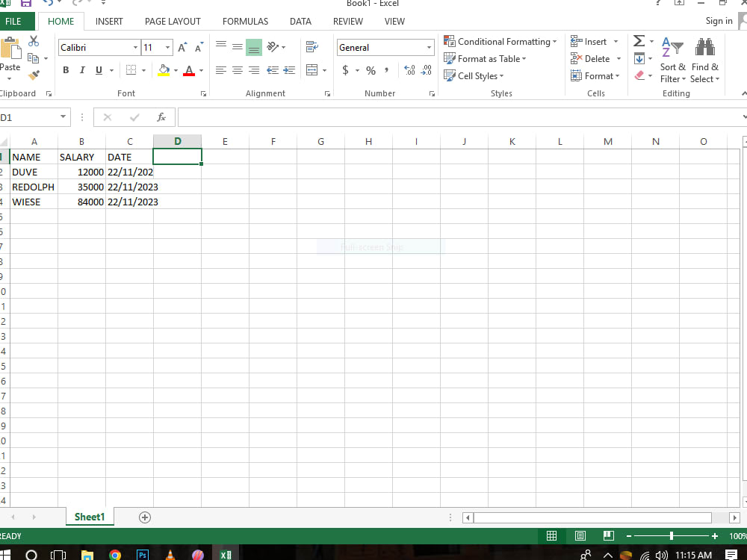Toggle Middle Align in Alignment group
Image resolution: width=747 pixels, height=560 pixels.
238,46
